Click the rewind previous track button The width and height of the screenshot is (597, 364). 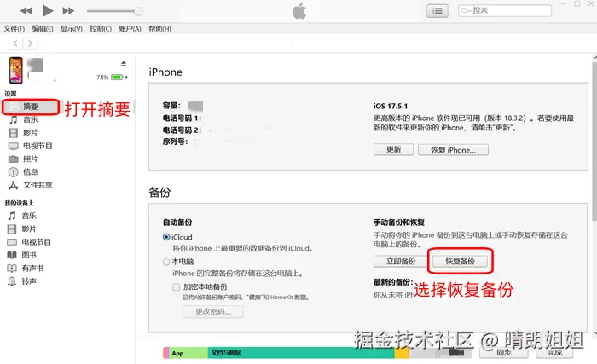(x=26, y=11)
